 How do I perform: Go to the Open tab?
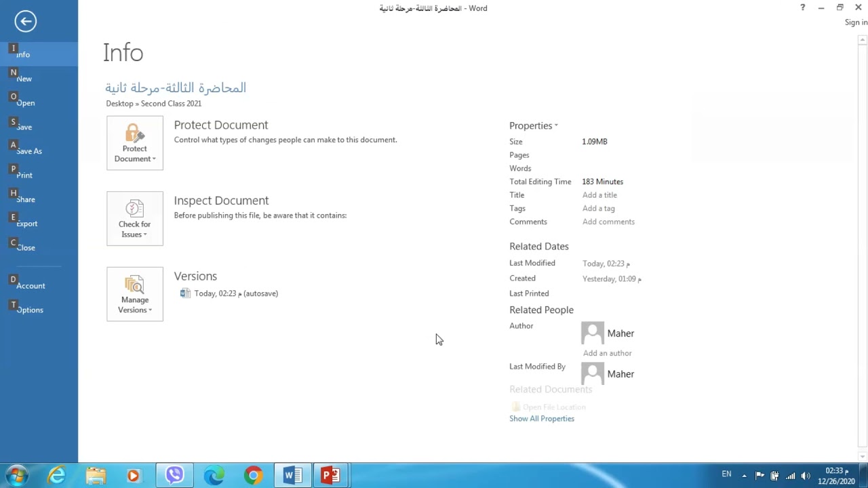[x=39, y=103]
